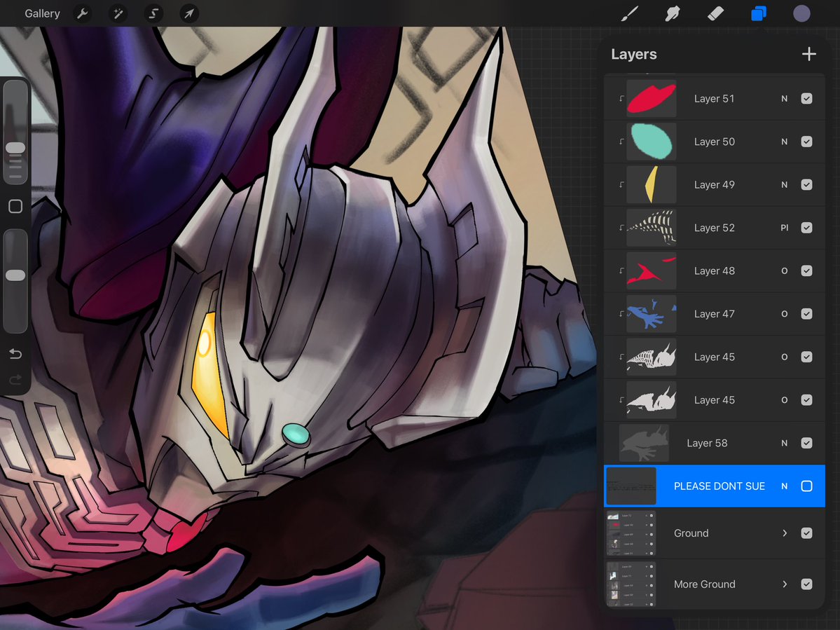Select the Layer 50 name
Viewport: 840px width, 630px height.
pyautogui.click(x=714, y=142)
